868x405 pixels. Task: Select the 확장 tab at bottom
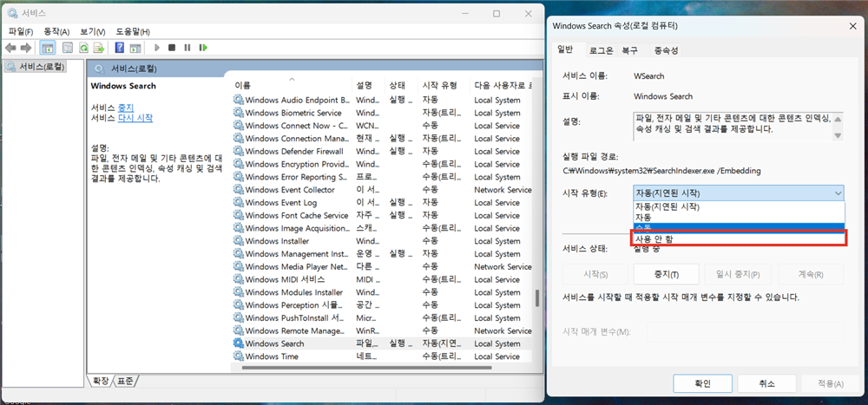tap(102, 382)
